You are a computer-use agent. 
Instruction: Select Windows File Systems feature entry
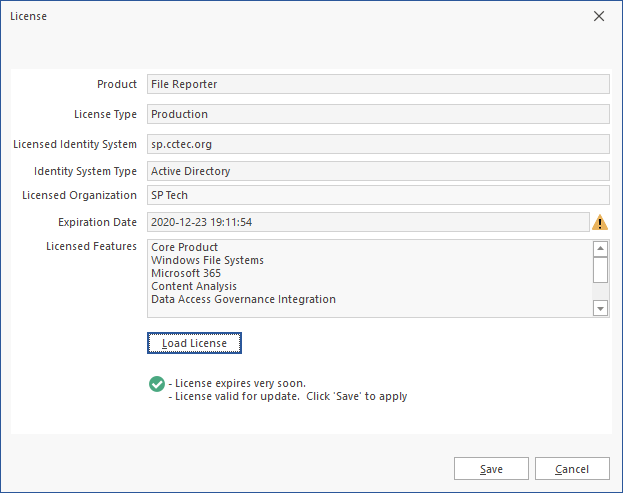pos(207,260)
